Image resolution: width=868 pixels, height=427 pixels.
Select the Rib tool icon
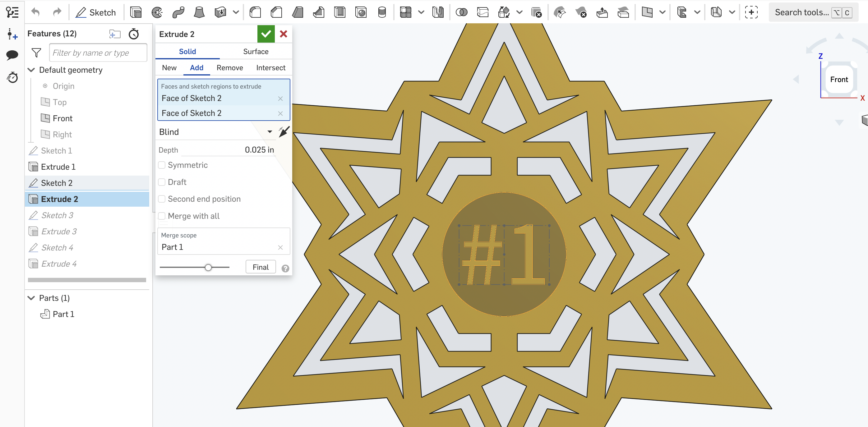[x=319, y=12]
